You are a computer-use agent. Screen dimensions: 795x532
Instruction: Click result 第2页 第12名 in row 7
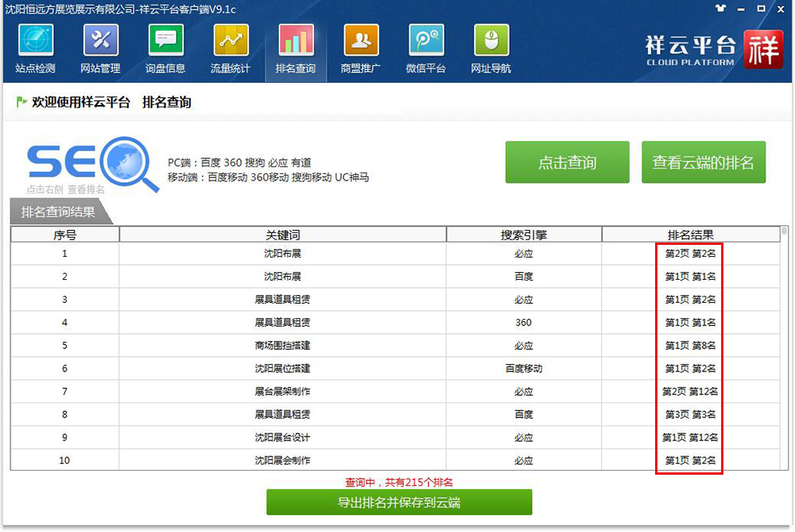tap(691, 391)
